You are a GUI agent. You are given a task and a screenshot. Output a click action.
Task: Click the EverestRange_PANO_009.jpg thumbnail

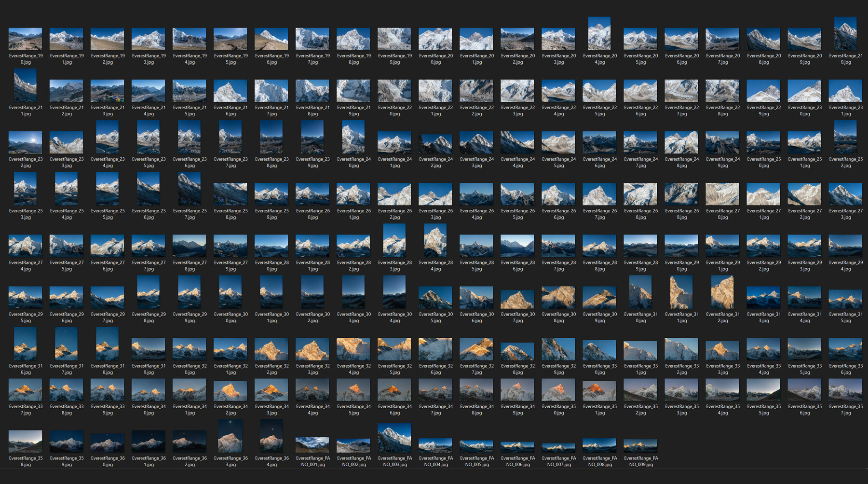pos(640,445)
